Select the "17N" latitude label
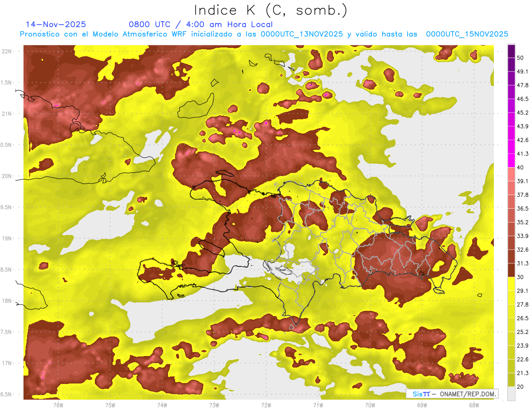532x411 pixels. click(7, 363)
